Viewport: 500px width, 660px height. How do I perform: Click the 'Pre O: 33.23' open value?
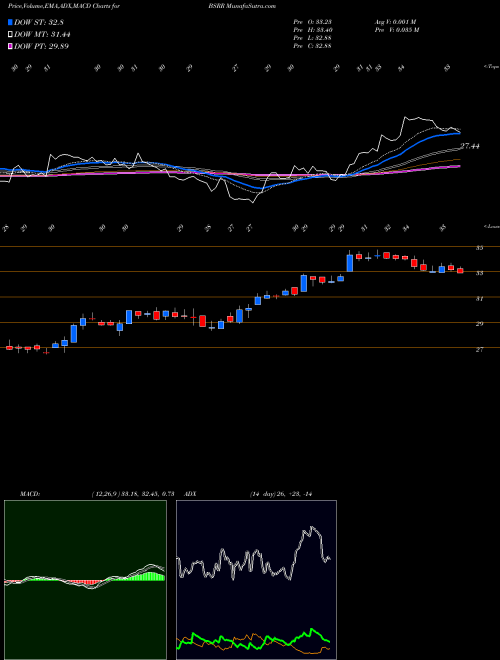313,22
